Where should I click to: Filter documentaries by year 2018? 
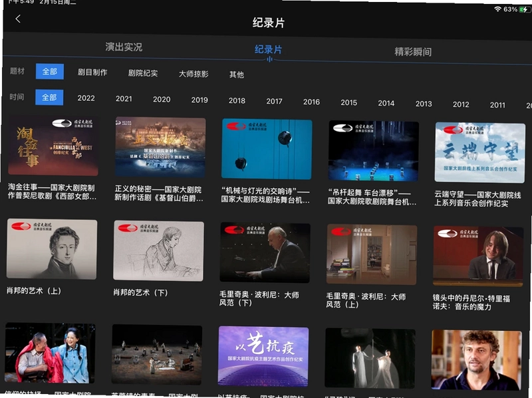coord(237,101)
